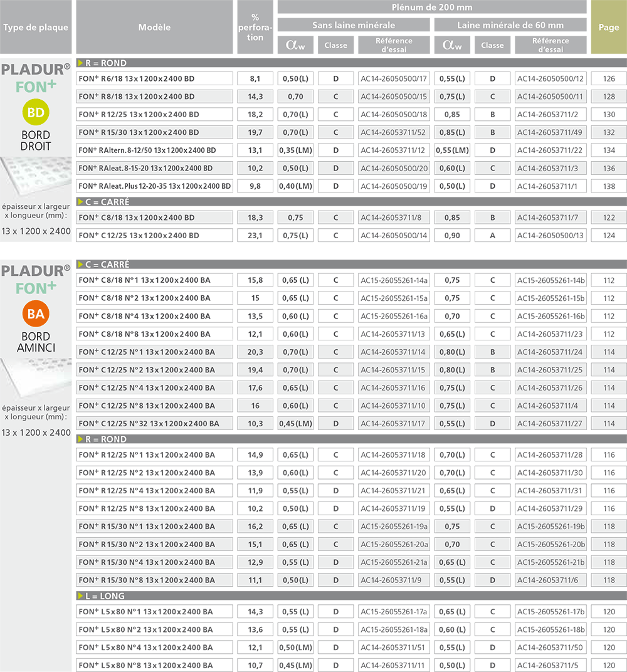Click the PLADUR FON+ logo above Bord Aminci
This screenshot has width=627, height=672.
[36, 279]
